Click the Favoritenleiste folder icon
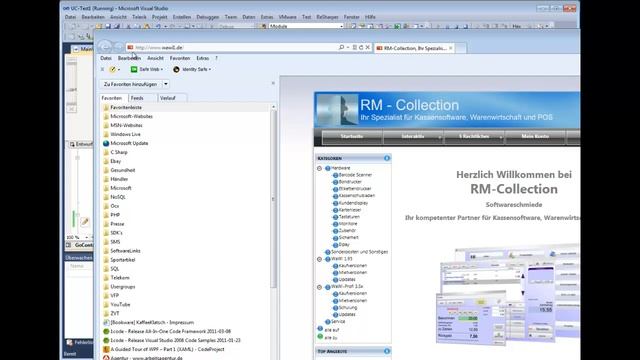This screenshot has height=360, width=640. coord(106,107)
